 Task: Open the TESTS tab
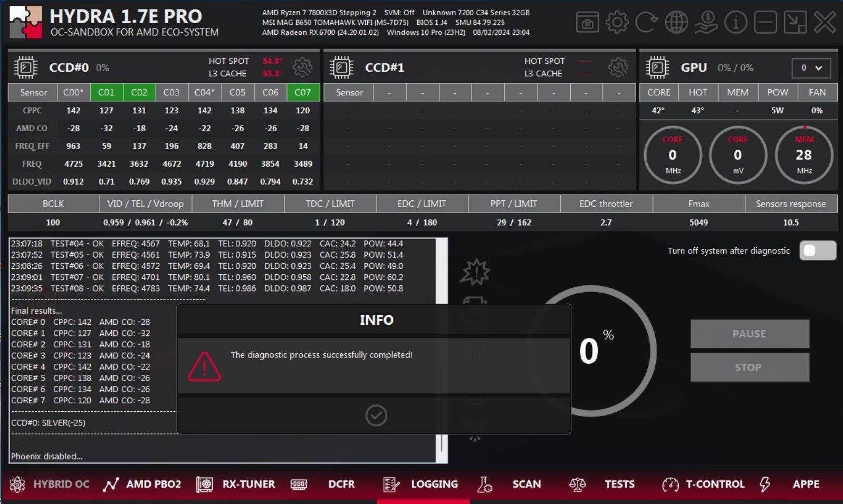point(602,484)
